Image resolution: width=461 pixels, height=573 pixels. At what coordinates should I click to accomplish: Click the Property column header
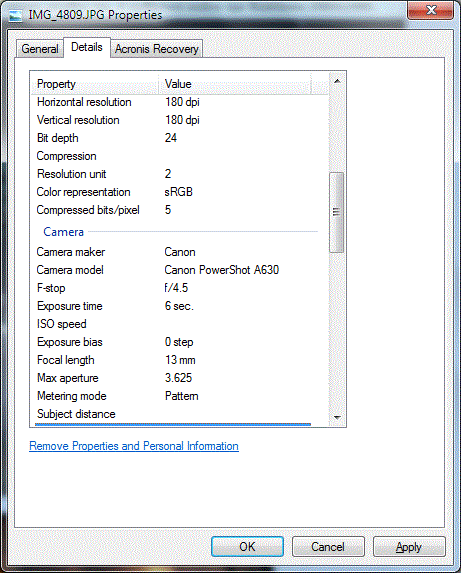tap(95, 84)
